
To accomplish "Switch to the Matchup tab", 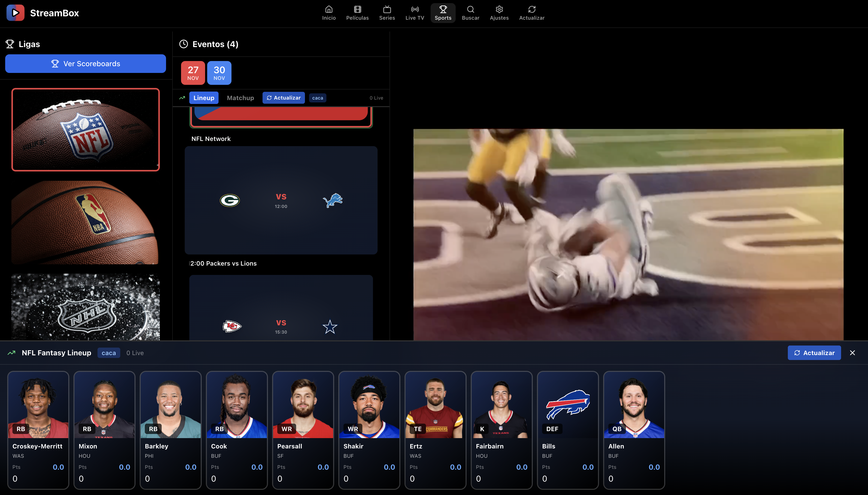I will point(240,98).
